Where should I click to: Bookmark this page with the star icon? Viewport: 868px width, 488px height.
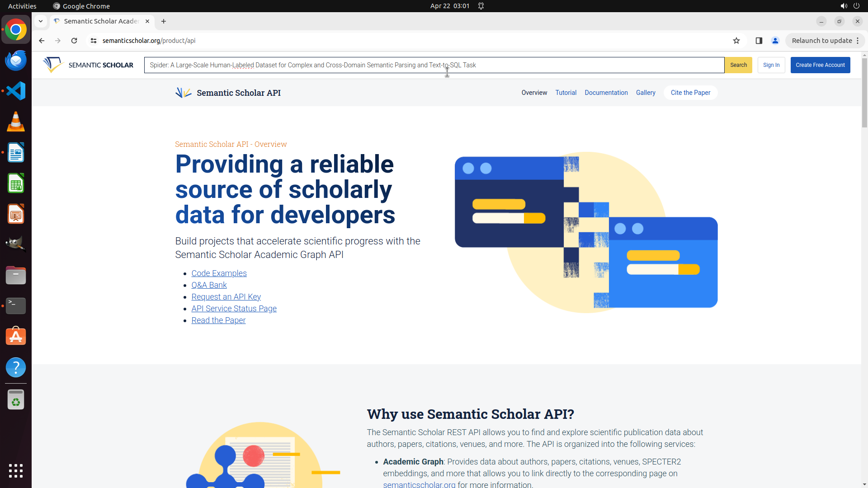(736, 41)
